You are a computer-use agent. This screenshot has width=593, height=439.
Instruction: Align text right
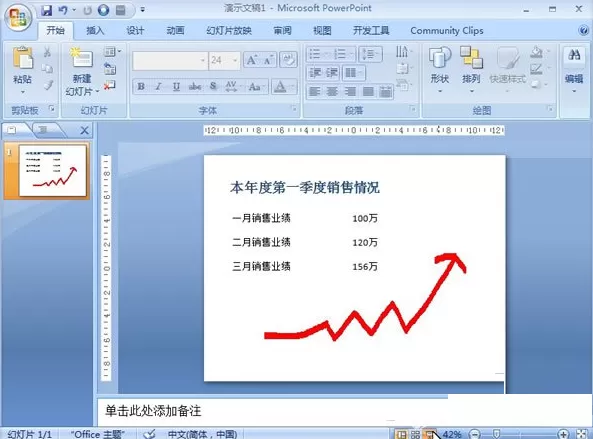[350, 92]
